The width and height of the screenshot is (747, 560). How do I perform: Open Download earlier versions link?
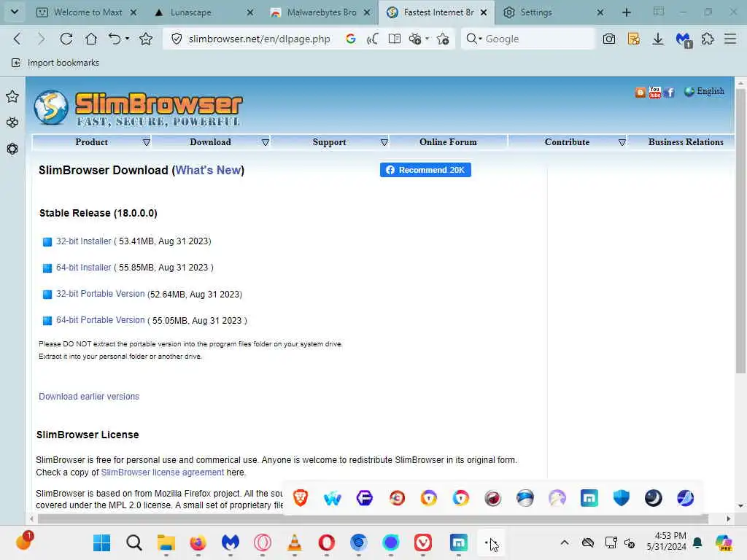[x=88, y=396]
